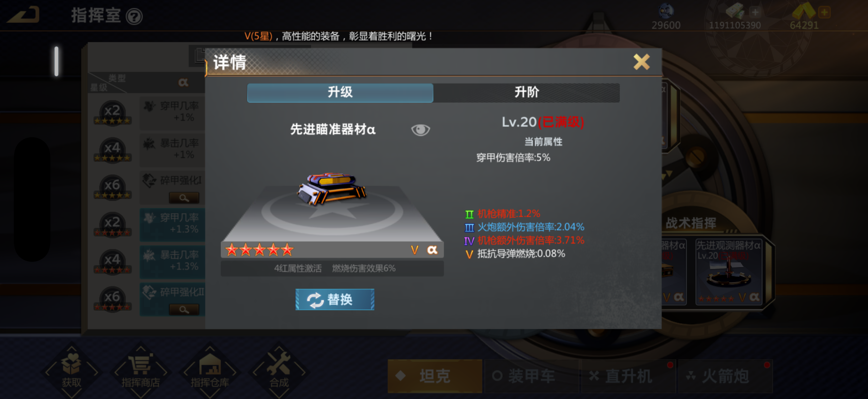This screenshot has height=399, width=868.
Task: Toggle the eye icon beside 先进瞄准器材α
Action: pyautogui.click(x=420, y=130)
